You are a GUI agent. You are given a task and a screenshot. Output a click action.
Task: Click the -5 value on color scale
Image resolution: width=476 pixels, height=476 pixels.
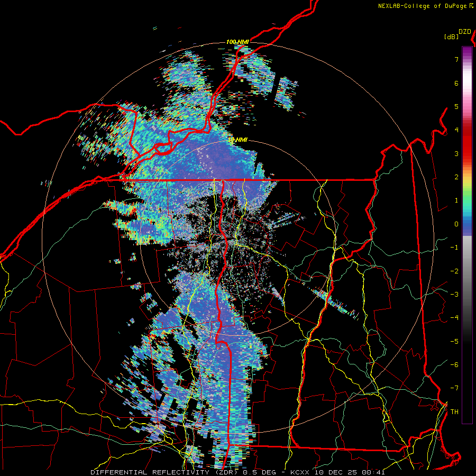[x=454, y=342]
